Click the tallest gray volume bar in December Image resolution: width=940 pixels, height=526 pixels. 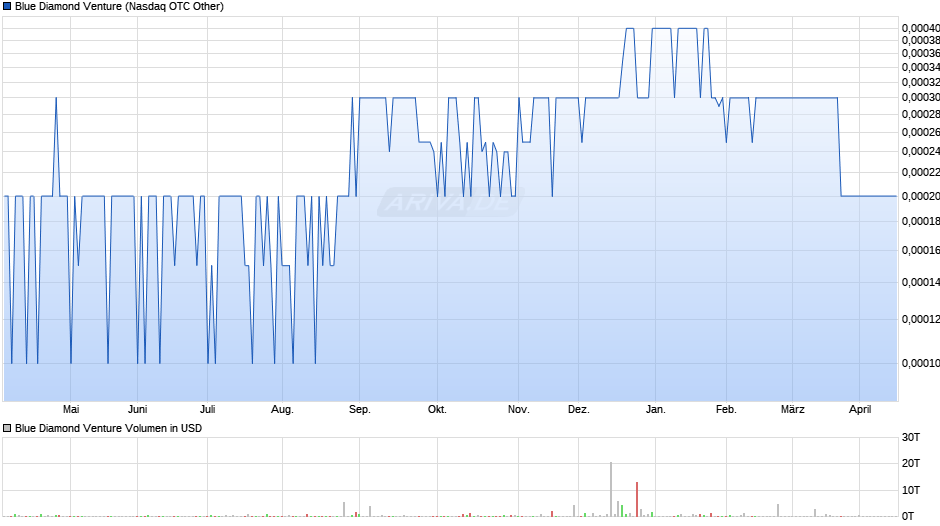611,489
